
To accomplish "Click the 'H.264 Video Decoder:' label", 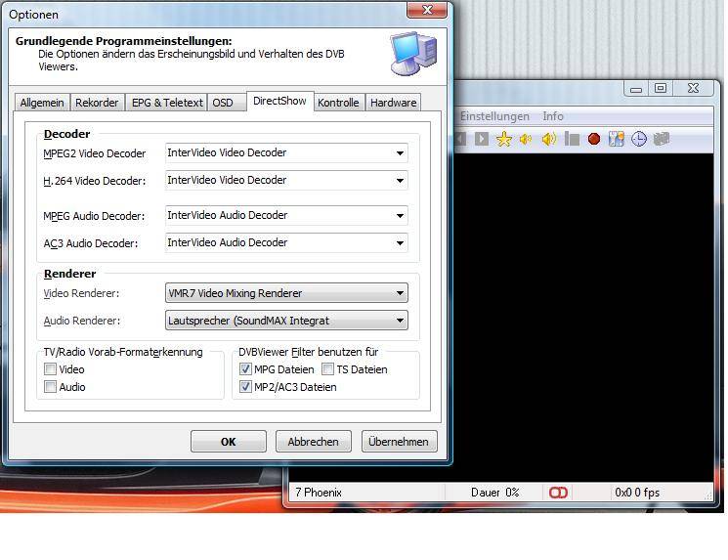I will coord(94,181).
